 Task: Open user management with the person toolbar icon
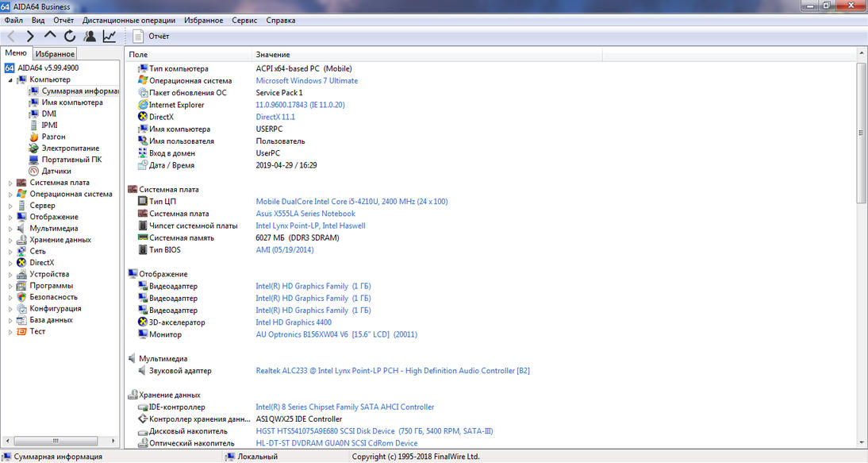90,36
